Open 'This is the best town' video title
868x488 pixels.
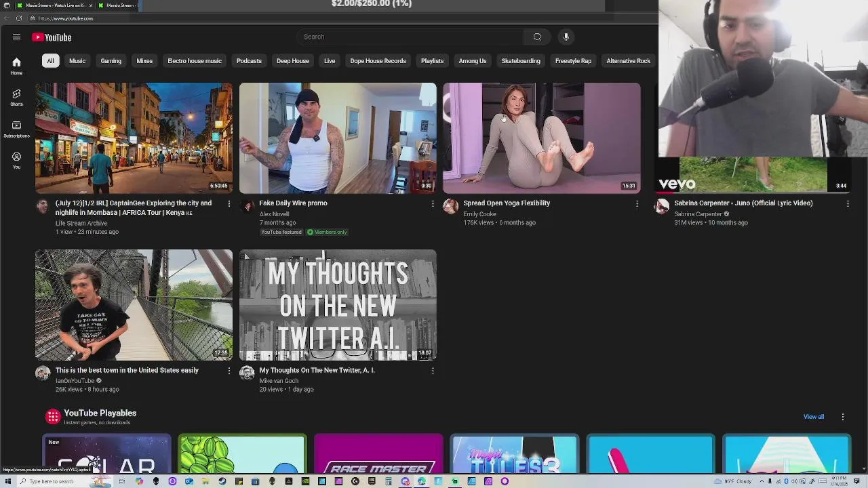(x=127, y=370)
